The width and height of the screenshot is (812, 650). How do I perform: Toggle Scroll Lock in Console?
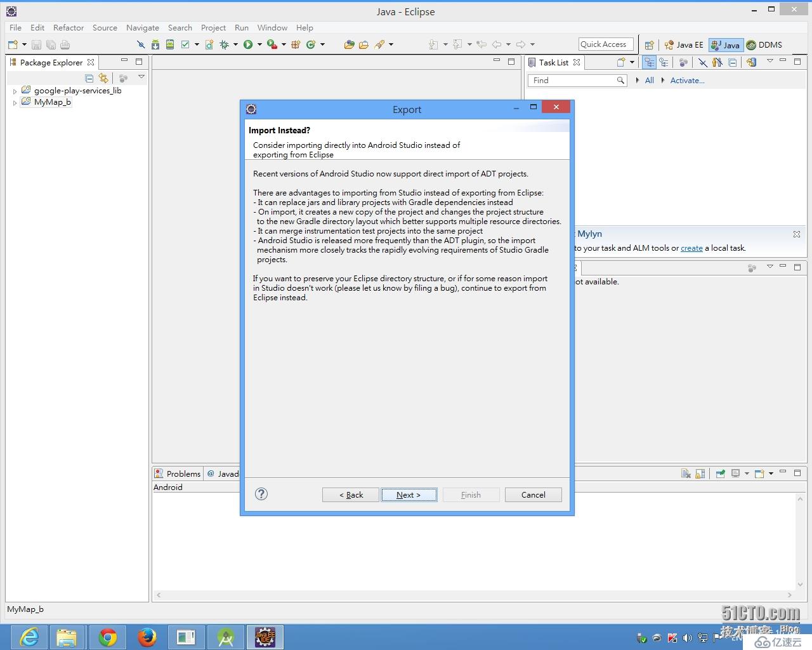tap(700, 474)
